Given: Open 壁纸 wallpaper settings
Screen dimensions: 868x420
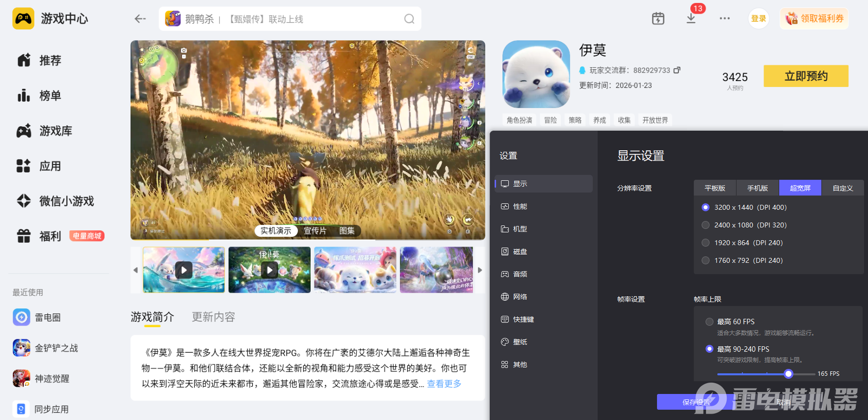Looking at the screenshot, I should 544,342.
